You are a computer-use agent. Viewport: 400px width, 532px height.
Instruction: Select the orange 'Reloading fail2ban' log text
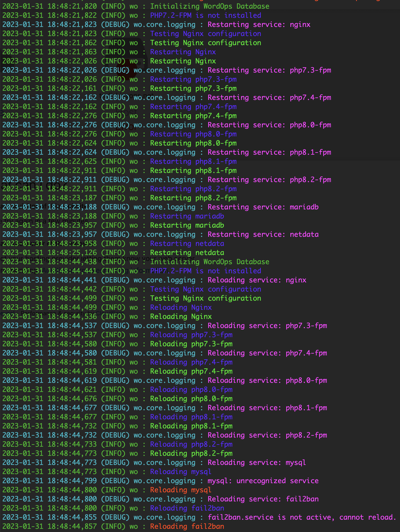pos(187,527)
